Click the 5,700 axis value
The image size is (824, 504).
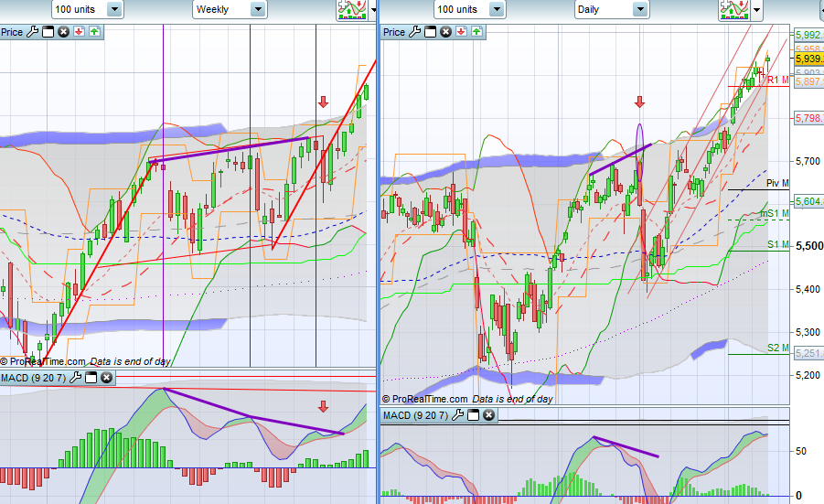pyautogui.click(x=808, y=161)
